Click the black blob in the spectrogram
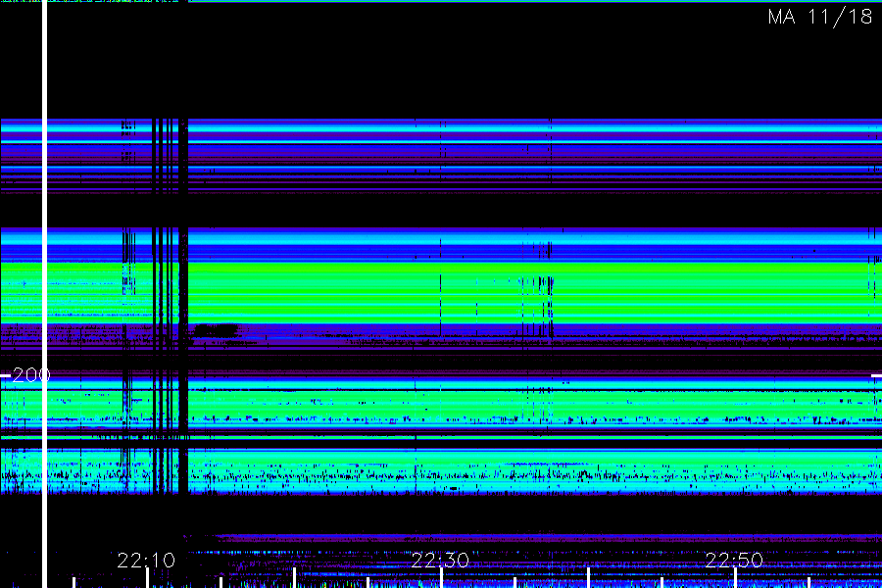Image resolution: width=882 pixels, height=588 pixels. click(x=216, y=329)
